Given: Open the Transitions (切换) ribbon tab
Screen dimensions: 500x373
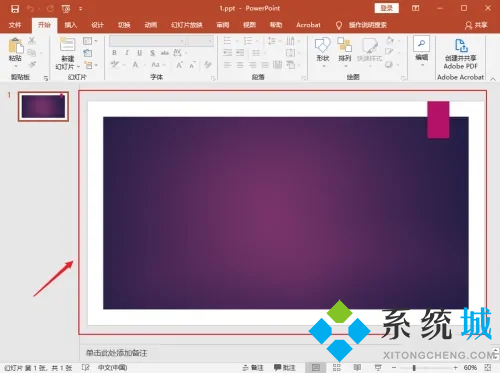Looking at the screenshot, I should 124,25.
